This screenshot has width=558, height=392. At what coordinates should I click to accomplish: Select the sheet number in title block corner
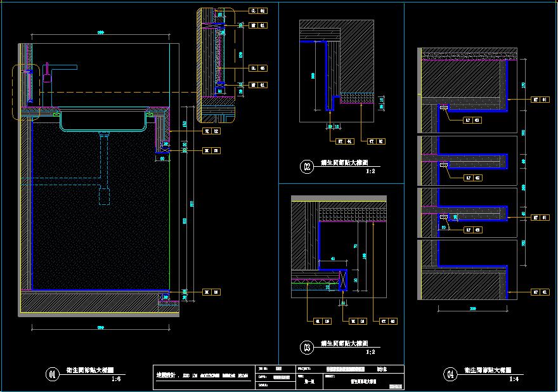(396, 386)
